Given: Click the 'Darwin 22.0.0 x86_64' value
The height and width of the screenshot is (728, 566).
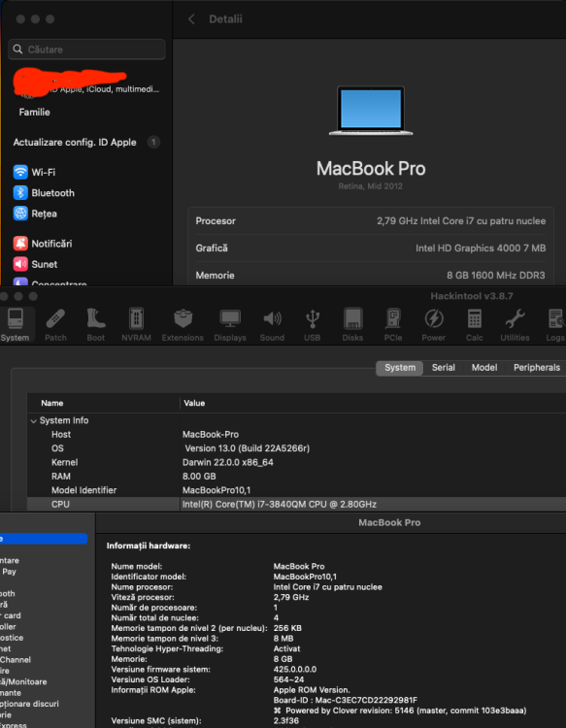Looking at the screenshot, I should click(x=227, y=462).
